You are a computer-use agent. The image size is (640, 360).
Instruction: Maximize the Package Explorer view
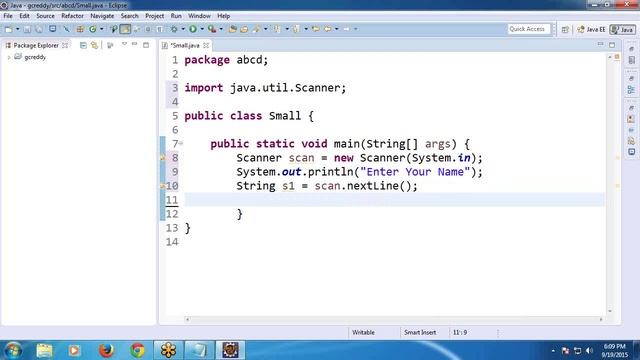pos(146,45)
